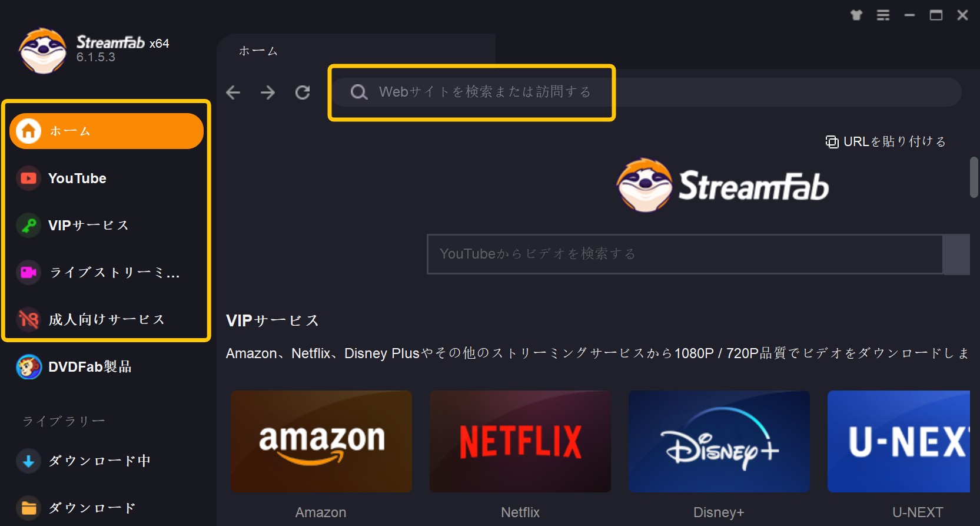Viewport: 980px width, 526px height.
Task: Click the vertical scrollbar thumb
Action: 974,177
